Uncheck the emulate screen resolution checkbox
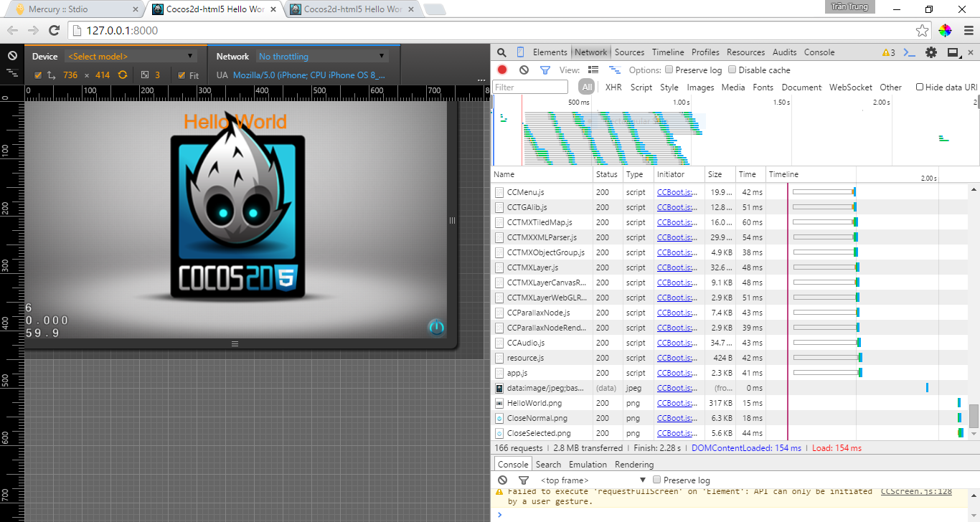This screenshot has width=980, height=522. 38,75
